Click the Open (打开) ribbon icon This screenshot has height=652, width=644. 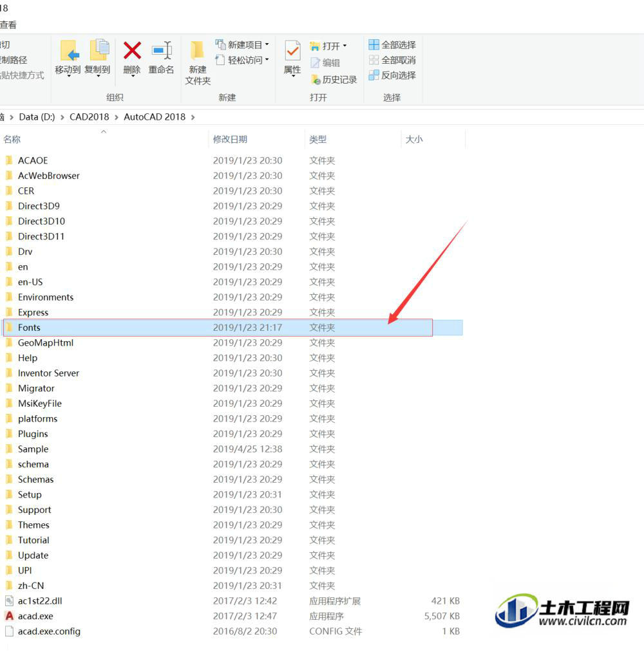coord(314,46)
